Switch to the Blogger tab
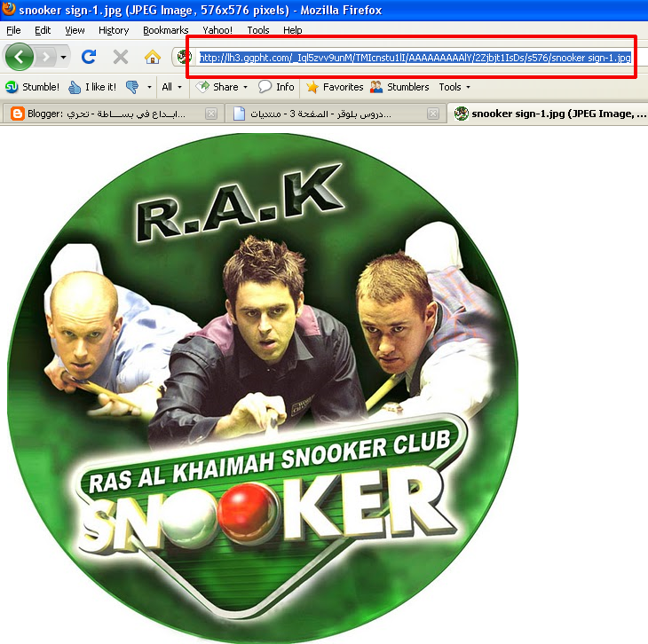Image resolution: width=648 pixels, height=644 pixels. coord(112,114)
